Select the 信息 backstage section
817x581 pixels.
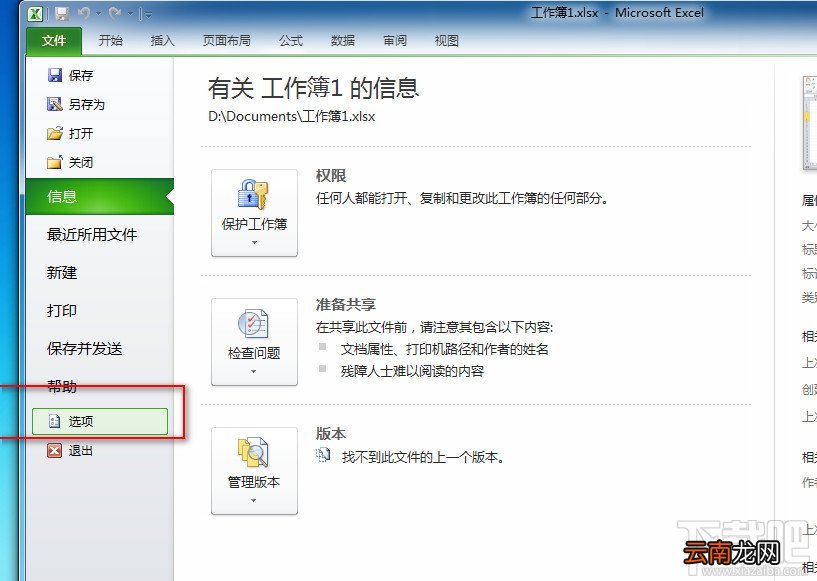pyautogui.click(x=100, y=196)
